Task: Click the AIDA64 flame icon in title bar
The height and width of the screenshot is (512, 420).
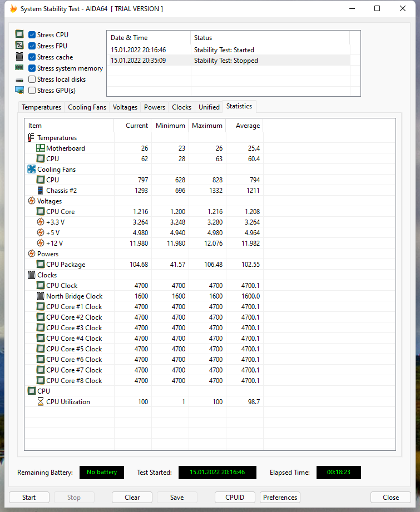Action: (x=13, y=9)
